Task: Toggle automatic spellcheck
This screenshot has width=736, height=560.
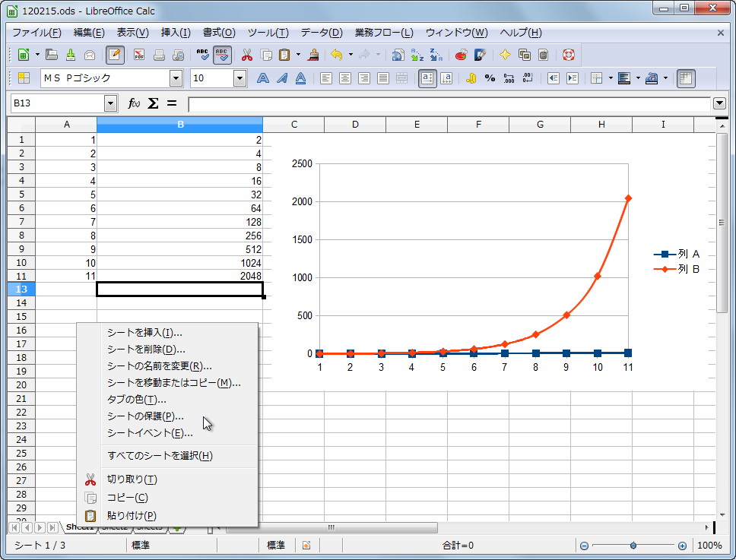Action: [x=222, y=55]
